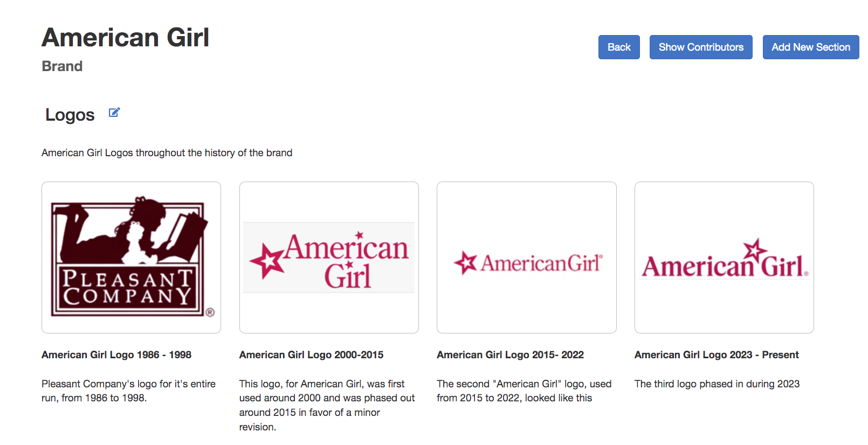
Task: Click the description starting Pleasant Company's logo
Action: click(x=128, y=391)
